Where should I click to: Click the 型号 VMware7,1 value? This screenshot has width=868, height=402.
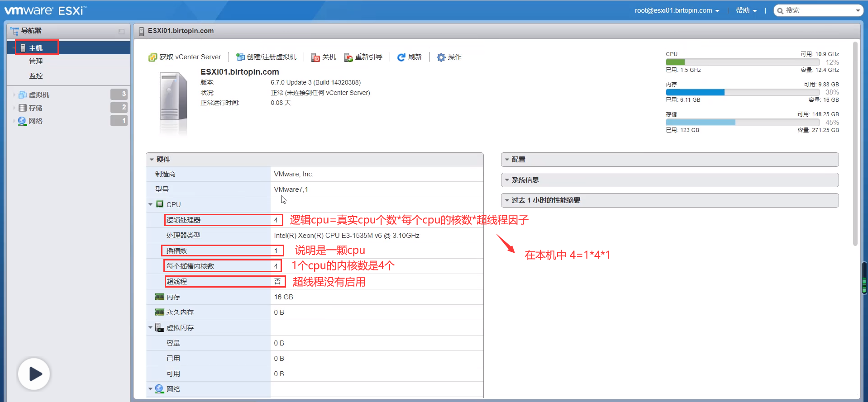tap(291, 189)
